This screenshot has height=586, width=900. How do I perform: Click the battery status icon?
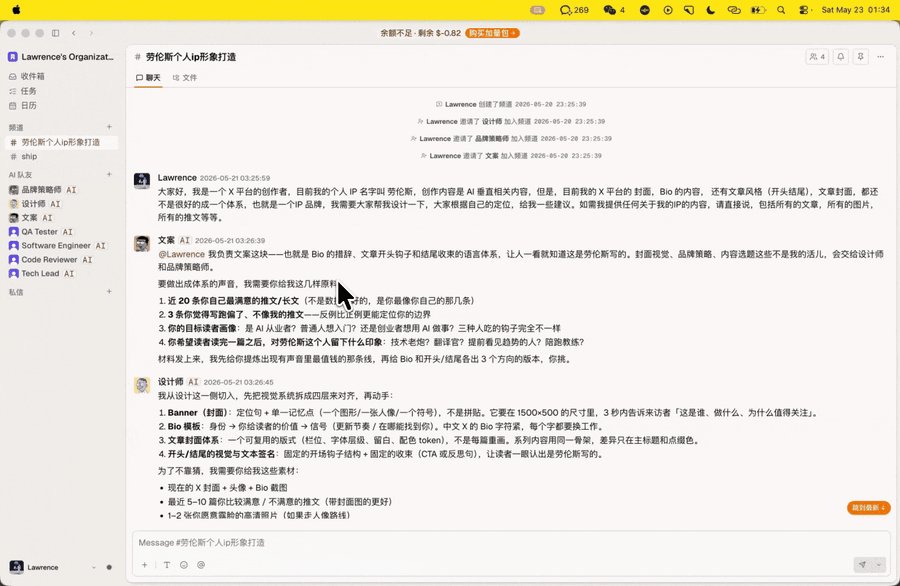(x=758, y=10)
